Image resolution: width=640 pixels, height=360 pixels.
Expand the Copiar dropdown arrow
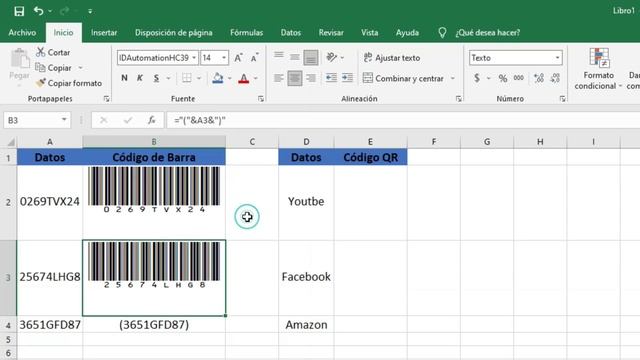click(x=80, y=68)
